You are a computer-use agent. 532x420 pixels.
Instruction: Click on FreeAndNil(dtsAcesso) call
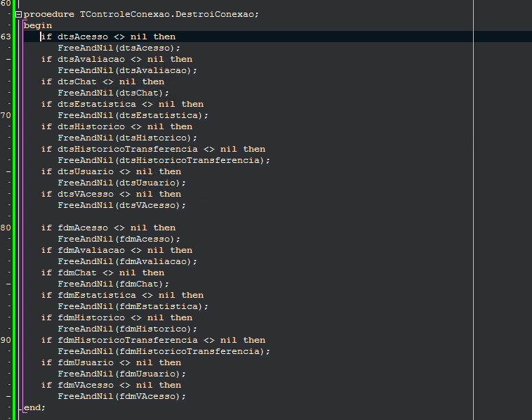click(x=119, y=48)
